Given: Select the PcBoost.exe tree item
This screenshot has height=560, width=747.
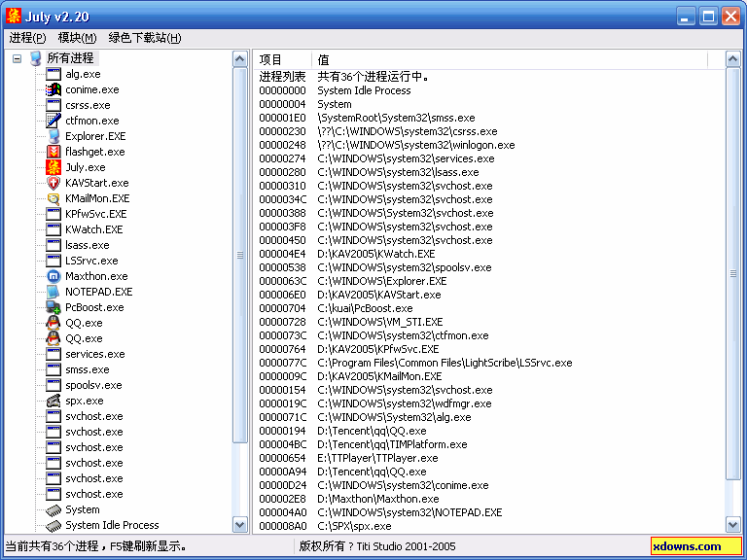Looking at the screenshot, I should [94, 307].
